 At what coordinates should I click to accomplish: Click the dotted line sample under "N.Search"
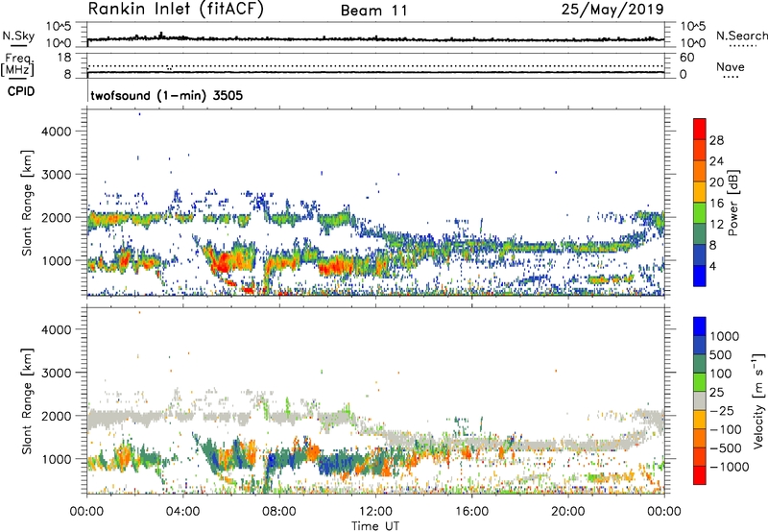743,46
